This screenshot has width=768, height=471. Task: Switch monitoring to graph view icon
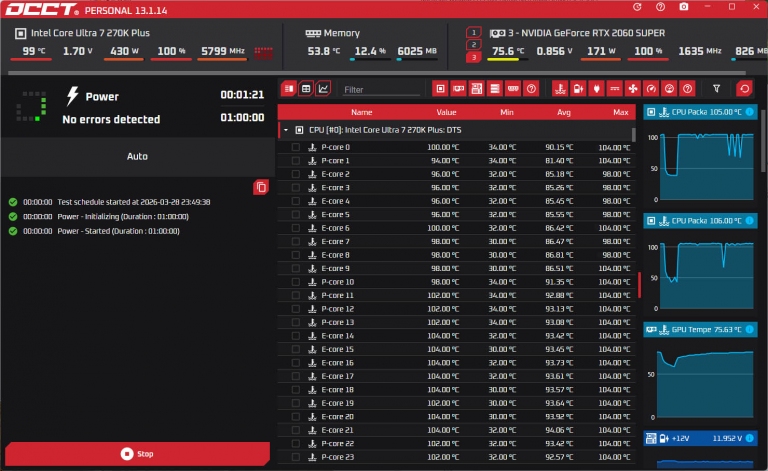pos(323,89)
